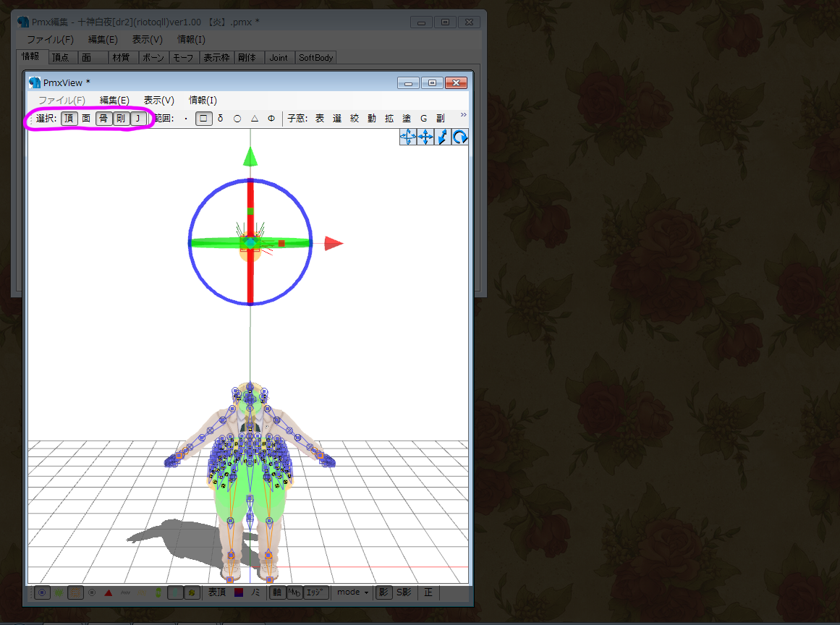
Task: Toggle joint selection button J
Action: (138, 119)
